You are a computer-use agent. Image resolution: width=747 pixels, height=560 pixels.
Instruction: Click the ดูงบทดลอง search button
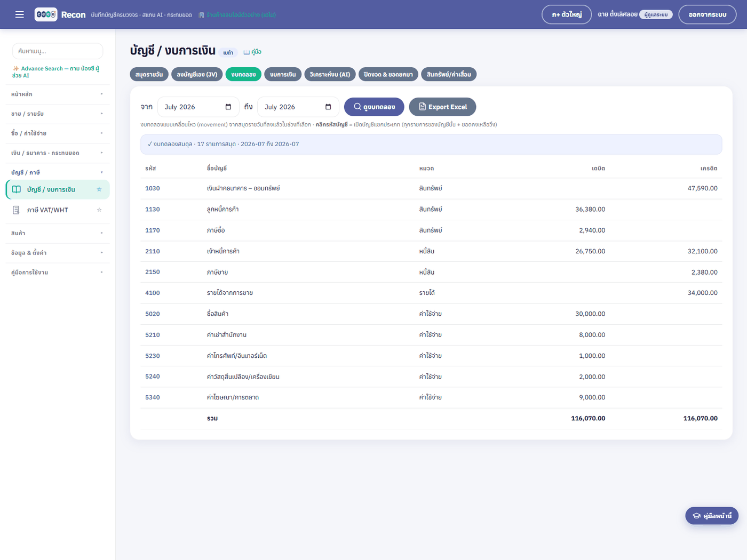[374, 107]
